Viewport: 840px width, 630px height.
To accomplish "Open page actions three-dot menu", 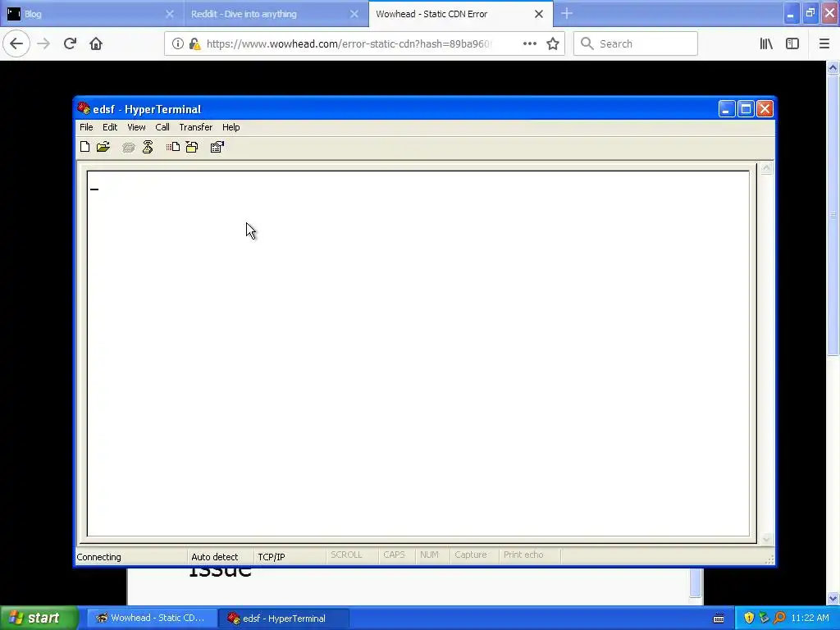I will [x=530, y=43].
